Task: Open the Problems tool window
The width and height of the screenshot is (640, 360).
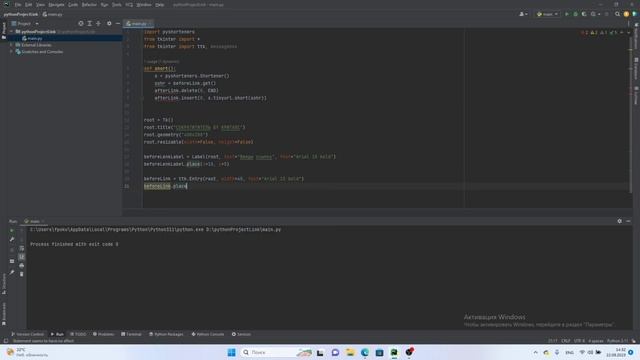Action: click(104, 334)
